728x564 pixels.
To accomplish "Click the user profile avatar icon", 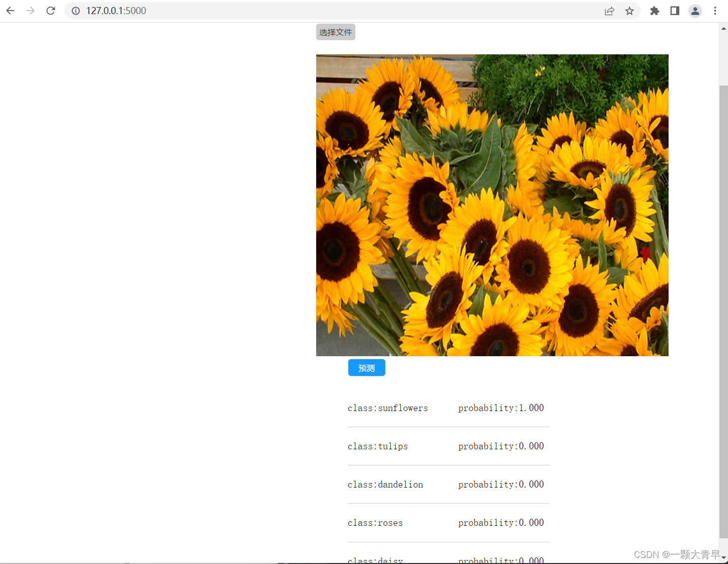I will pyautogui.click(x=695, y=11).
